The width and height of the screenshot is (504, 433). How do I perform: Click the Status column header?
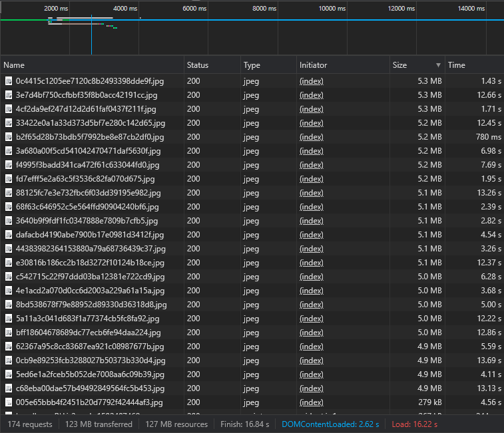197,65
